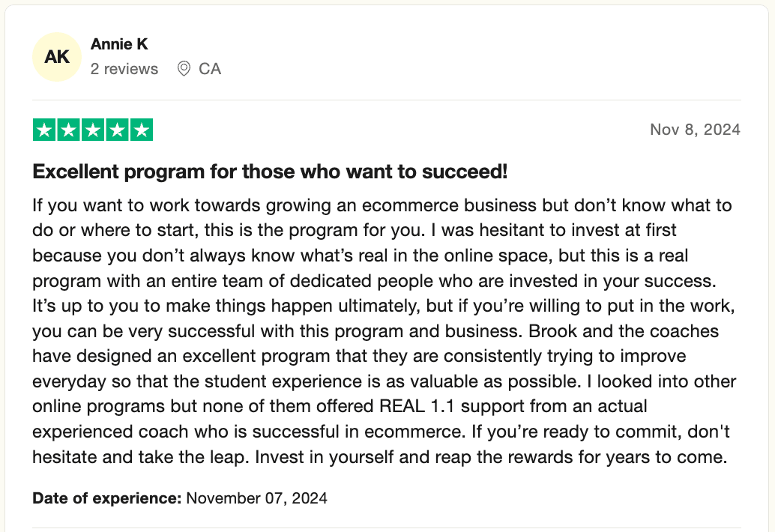Click the first green rating star
The image size is (775, 532).
click(x=44, y=130)
